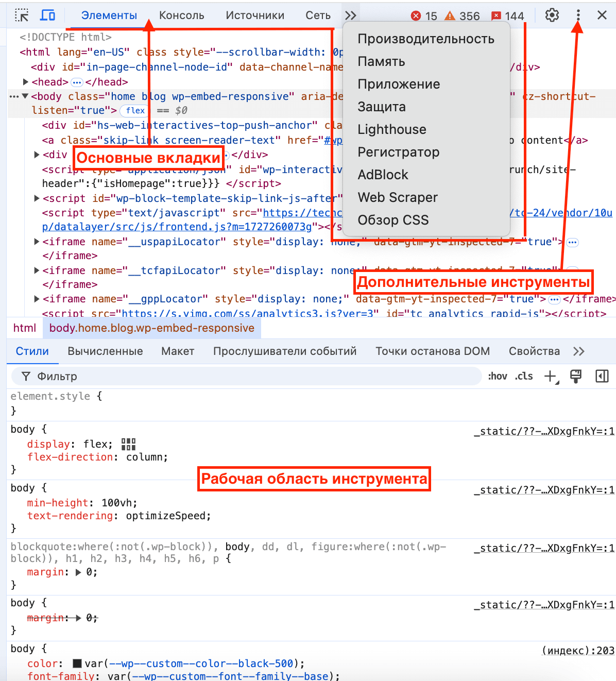Open the DevTools settings gear

click(x=552, y=15)
